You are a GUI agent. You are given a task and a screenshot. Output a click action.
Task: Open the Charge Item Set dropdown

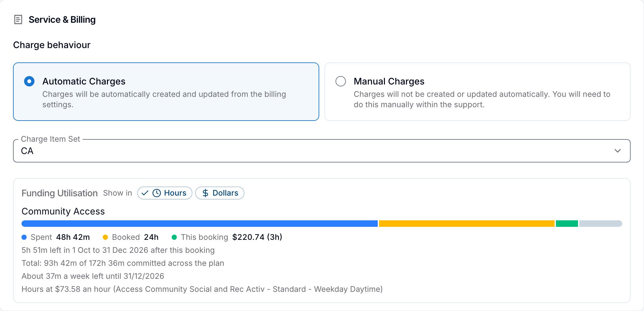point(322,151)
